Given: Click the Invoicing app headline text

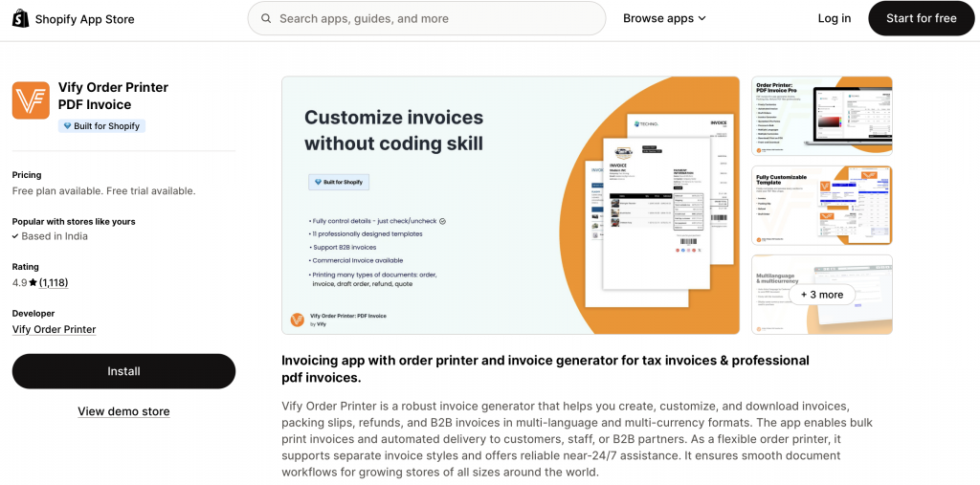Looking at the screenshot, I should 546,368.
